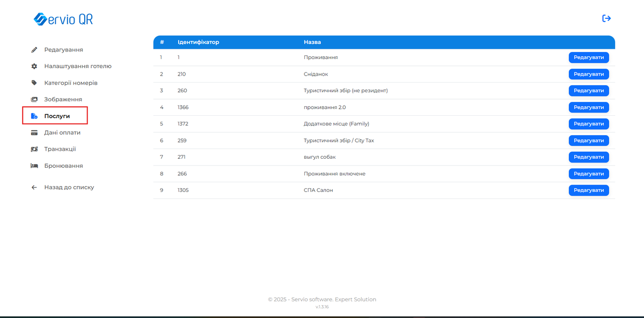Click the Servio QR logo
This screenshot has height=318, width=644.
click(63, 19)
